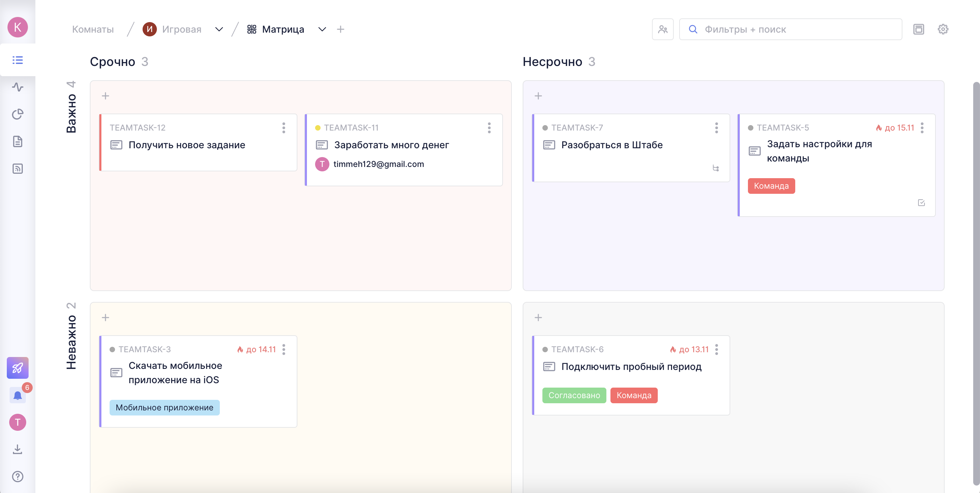This screenshot has width=980, height=493.
Task: Open the help question mark icon
Action: click(x=17, y=476)
